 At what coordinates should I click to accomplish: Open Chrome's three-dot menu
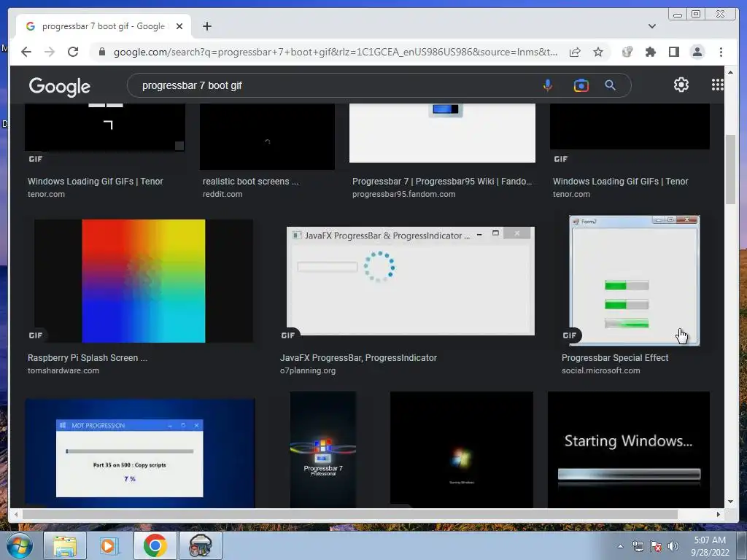[x=721, y=52]
